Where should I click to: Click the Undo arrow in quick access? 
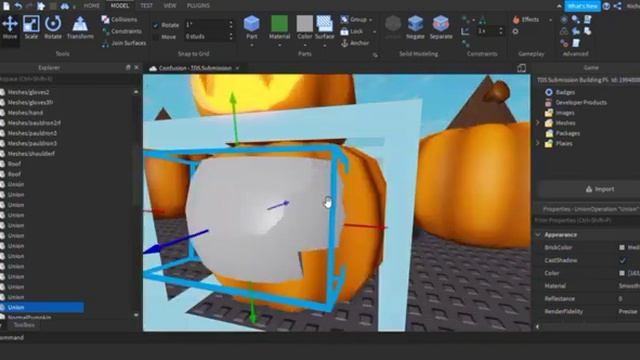[x=18, y=6]
